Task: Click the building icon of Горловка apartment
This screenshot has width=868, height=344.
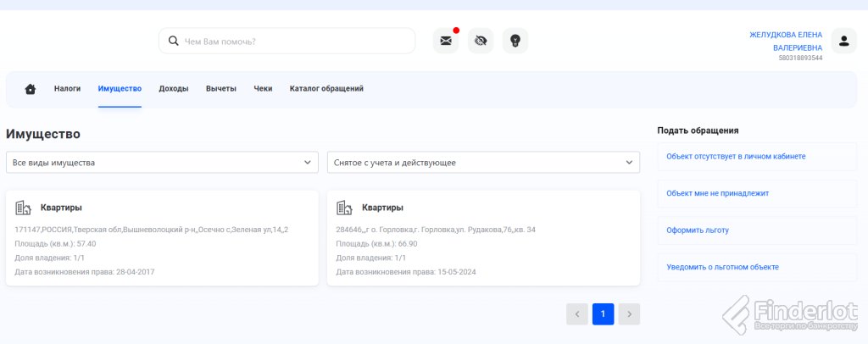Action: [344, 208]
